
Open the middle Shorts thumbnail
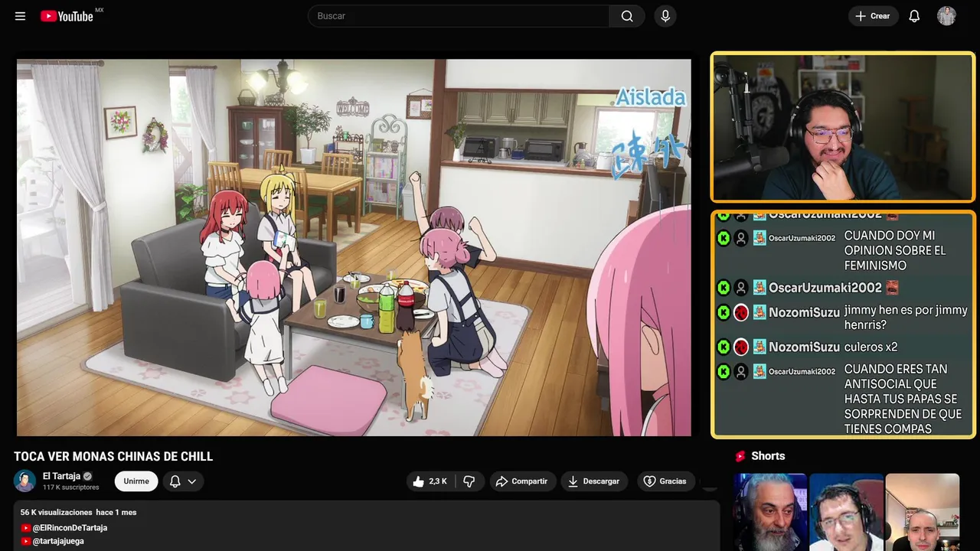point(846,512)
